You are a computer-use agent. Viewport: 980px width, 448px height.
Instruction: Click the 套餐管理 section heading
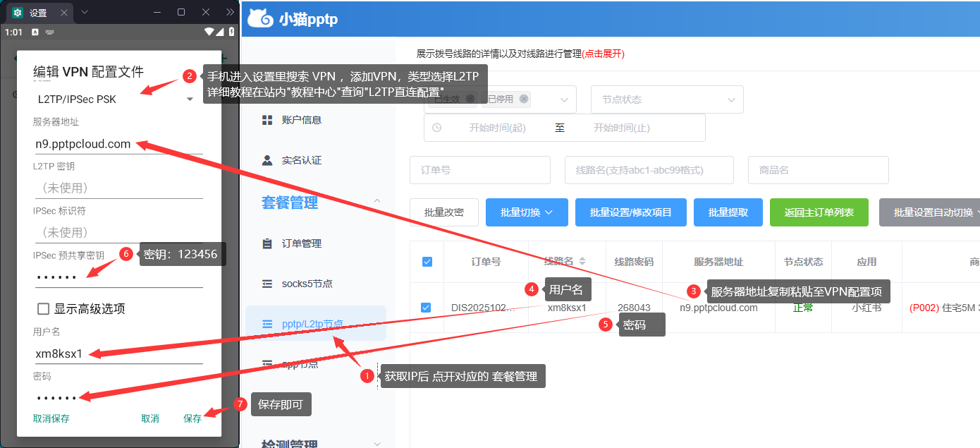pyautogui.click(x=290, y=202)
